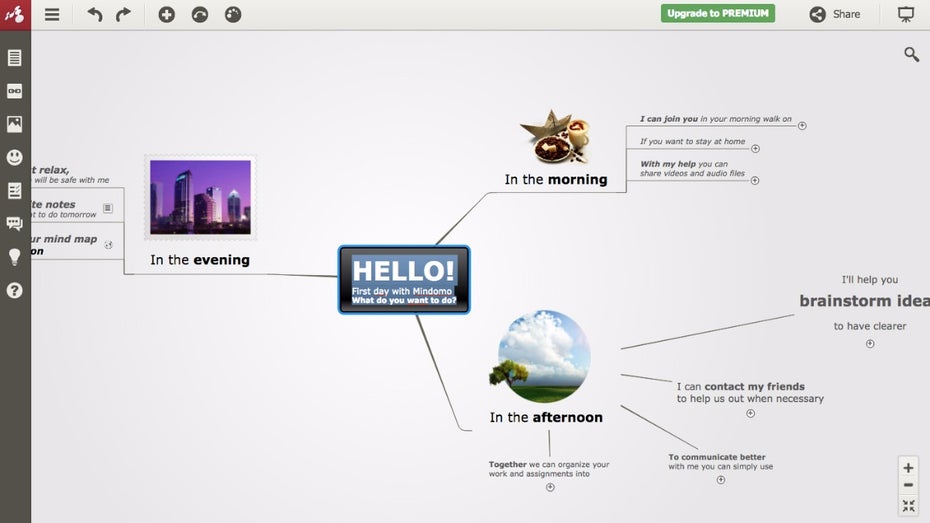Click the small icon beside 'mind map' subtopic
930x523 pixels.
[109, 245]
